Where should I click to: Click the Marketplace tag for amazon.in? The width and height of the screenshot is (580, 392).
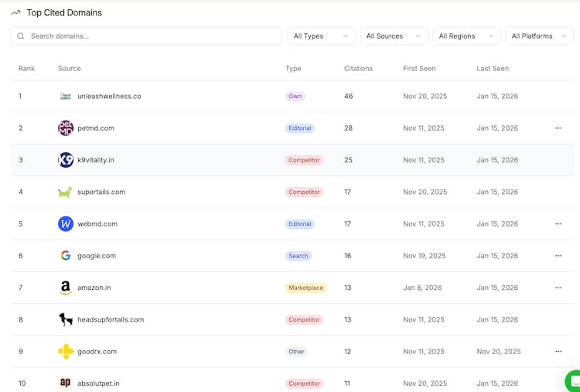point(305,288)
